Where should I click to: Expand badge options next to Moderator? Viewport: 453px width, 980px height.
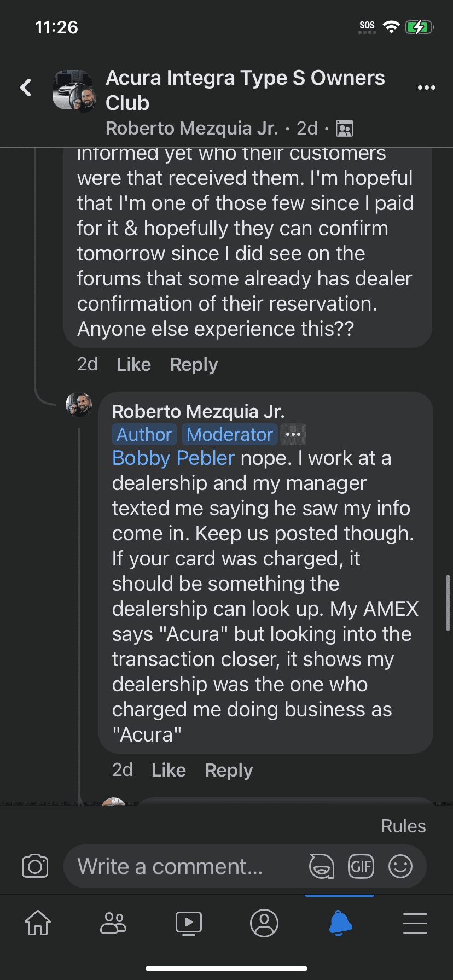coord(293,434)
